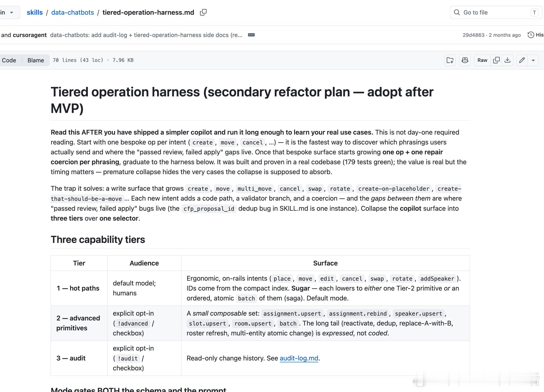The height and width of the screenshot is (392, 544).
Task: Copy file path icon next to filename
Action: tap(203, 12)
